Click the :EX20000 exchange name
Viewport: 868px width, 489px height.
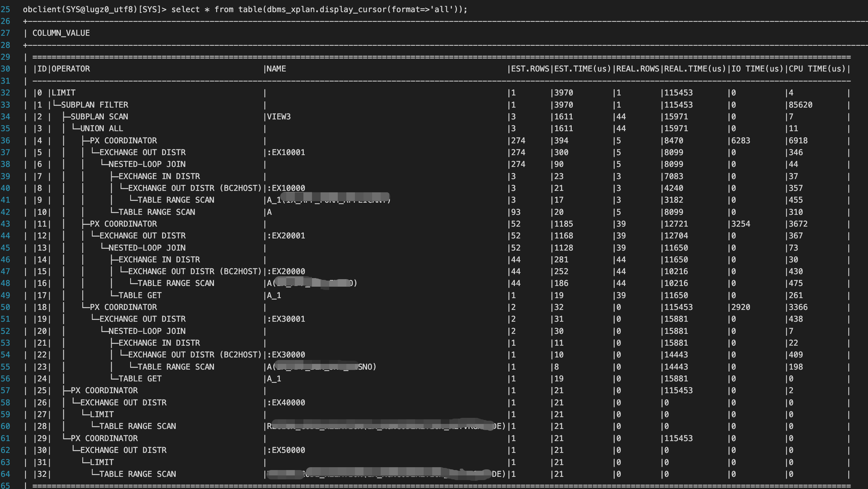click(x=286, y=271)
